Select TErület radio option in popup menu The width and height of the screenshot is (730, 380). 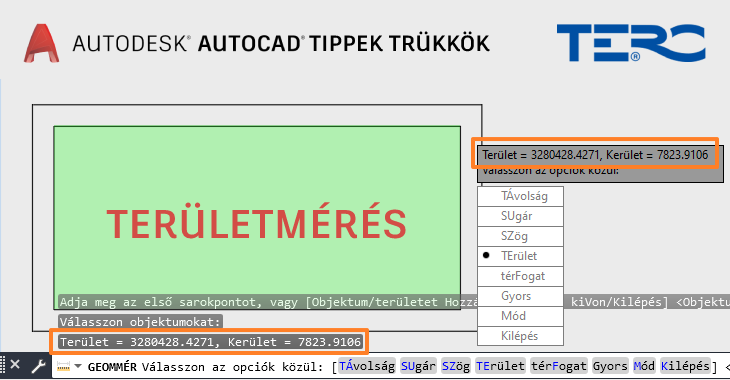(520, 256)
